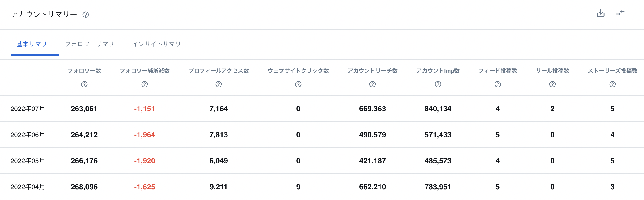Click help icon under アカウントリーチ数
Screen dimensions: 644x200
pyautogui.click(x=372, y=84)
